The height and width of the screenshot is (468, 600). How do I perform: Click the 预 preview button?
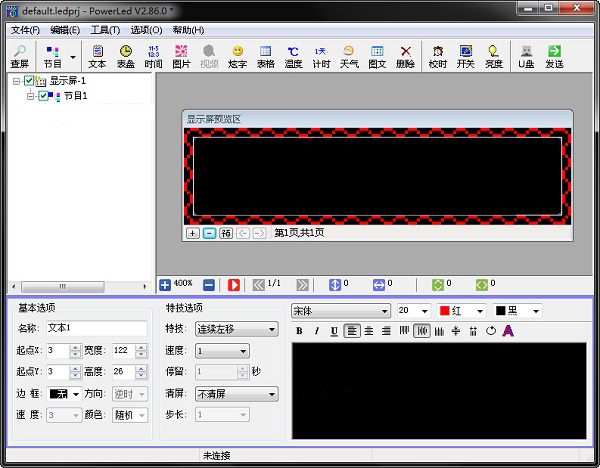(226, 233)
